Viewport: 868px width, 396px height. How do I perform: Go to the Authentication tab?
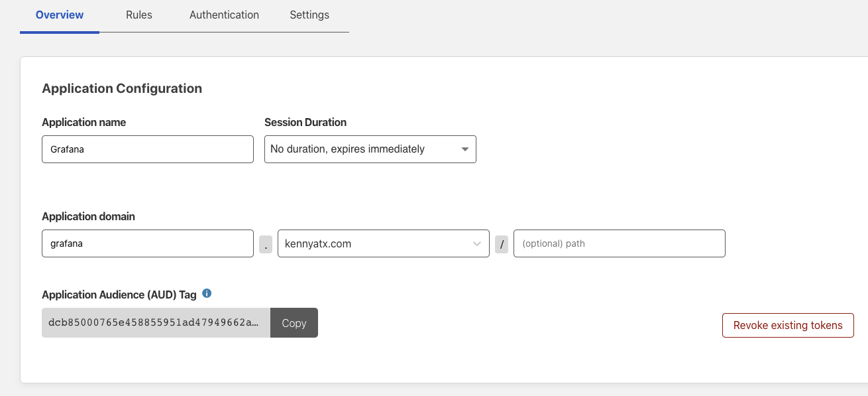tap(224, 15)
